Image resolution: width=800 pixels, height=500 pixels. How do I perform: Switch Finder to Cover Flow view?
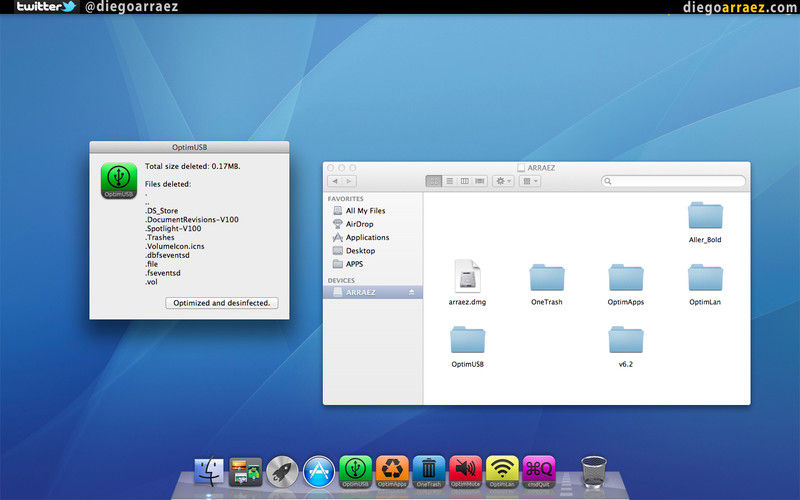480,181
